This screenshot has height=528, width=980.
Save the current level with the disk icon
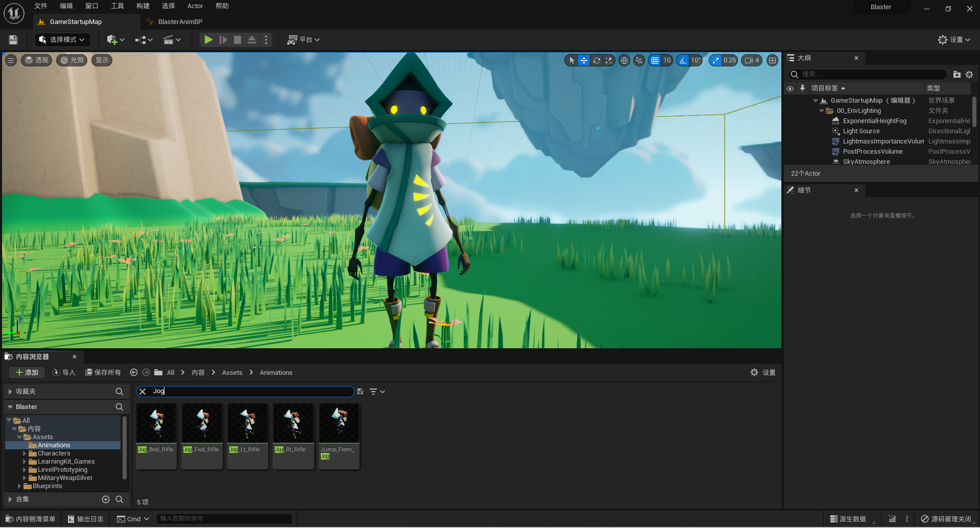coord(13,40)
